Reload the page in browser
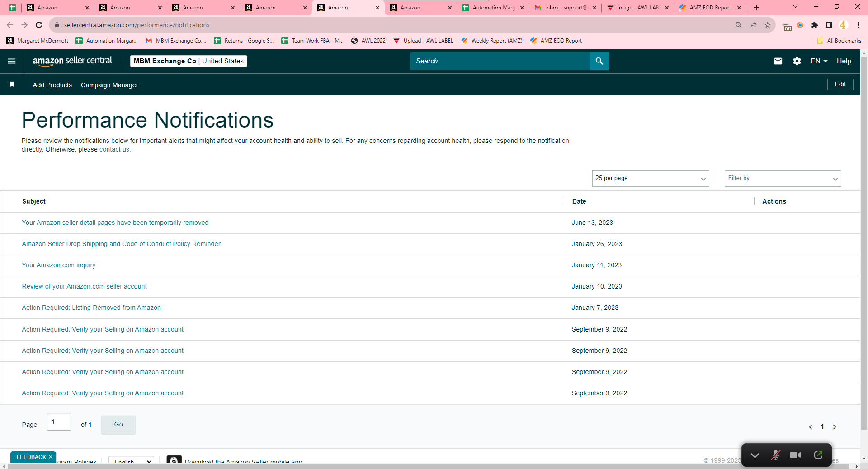The width and height of the screenshot is (868, 469). click(x=39, y=25)
